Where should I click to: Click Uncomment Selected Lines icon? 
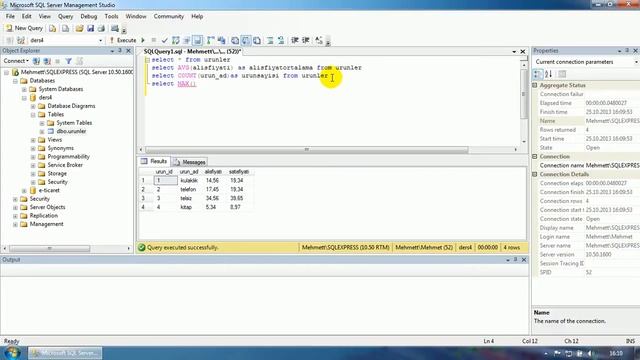281,40
